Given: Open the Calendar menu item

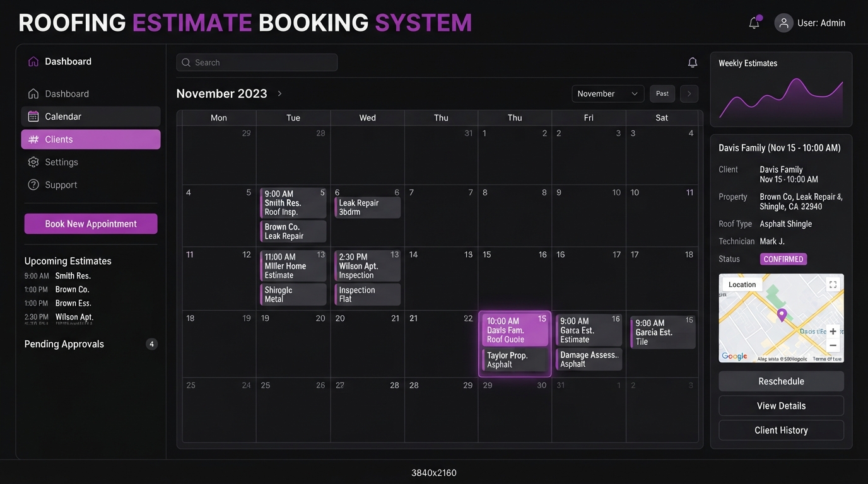Looking at the screenshot, I should tap(91, 117).
